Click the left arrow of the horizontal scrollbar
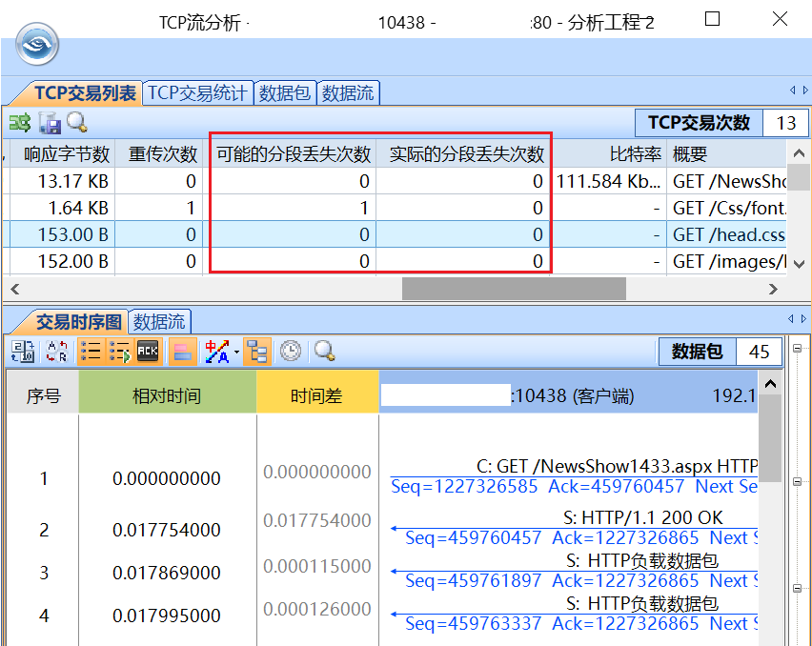The width and height of the screenshot is (812, 646). point(13,289)
